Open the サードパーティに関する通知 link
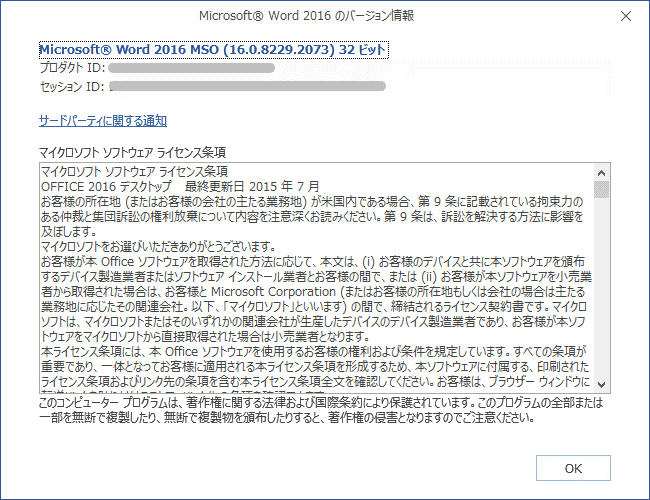 [x=102, y=121]
